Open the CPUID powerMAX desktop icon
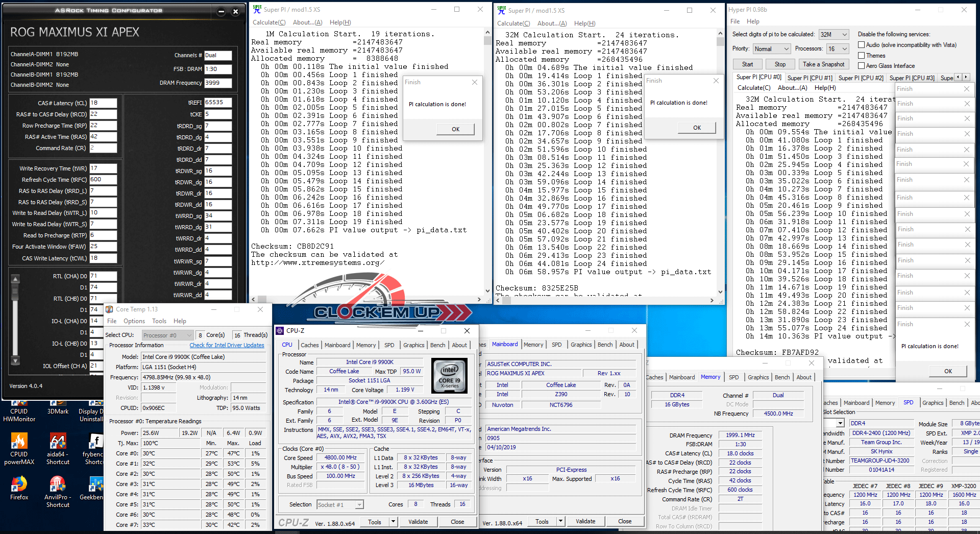980x534 pixels. tap(19, 442)
